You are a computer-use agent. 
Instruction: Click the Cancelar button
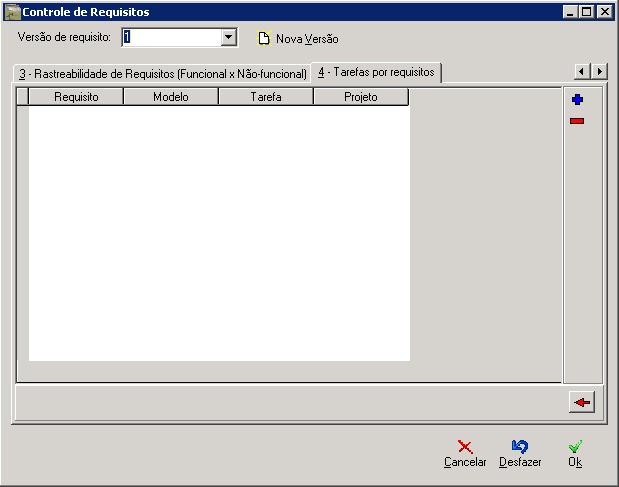click(x=465, y=454)
